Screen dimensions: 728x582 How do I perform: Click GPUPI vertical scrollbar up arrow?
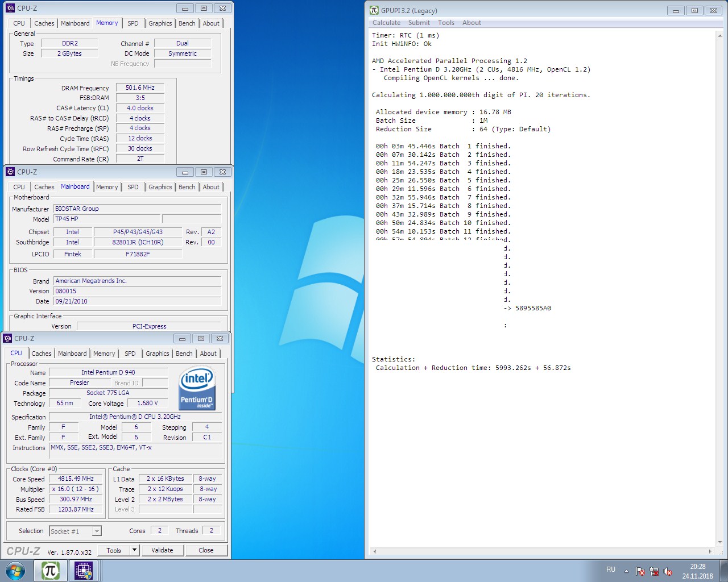coord(719,35)
